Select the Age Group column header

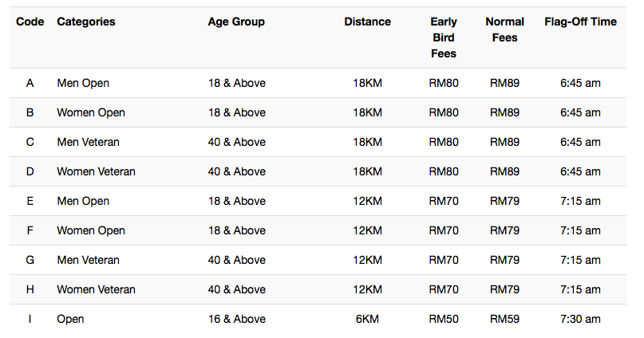236,22
